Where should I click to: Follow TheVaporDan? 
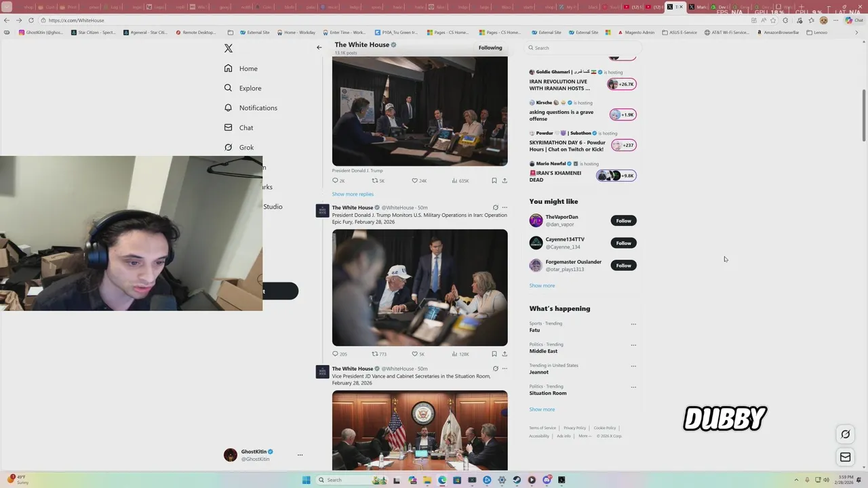(x=623, y=220)
